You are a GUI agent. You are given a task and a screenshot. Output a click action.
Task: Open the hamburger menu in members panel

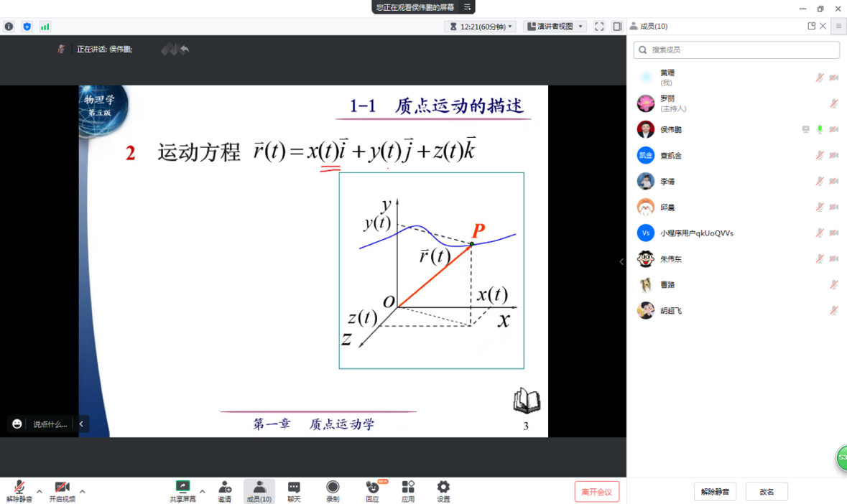tap(838, 26)
